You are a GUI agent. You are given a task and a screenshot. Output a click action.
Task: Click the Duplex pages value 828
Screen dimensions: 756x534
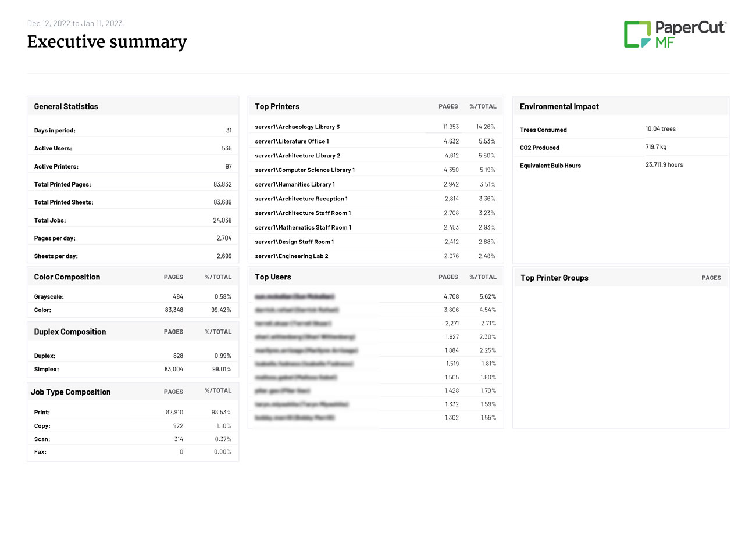178,356
